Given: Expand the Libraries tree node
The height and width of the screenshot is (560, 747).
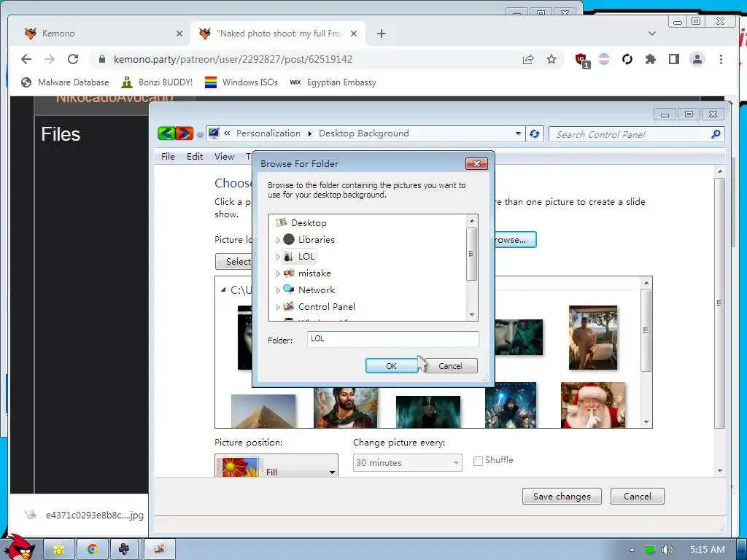Looking at the screenshot, I should tap(278, 240).
